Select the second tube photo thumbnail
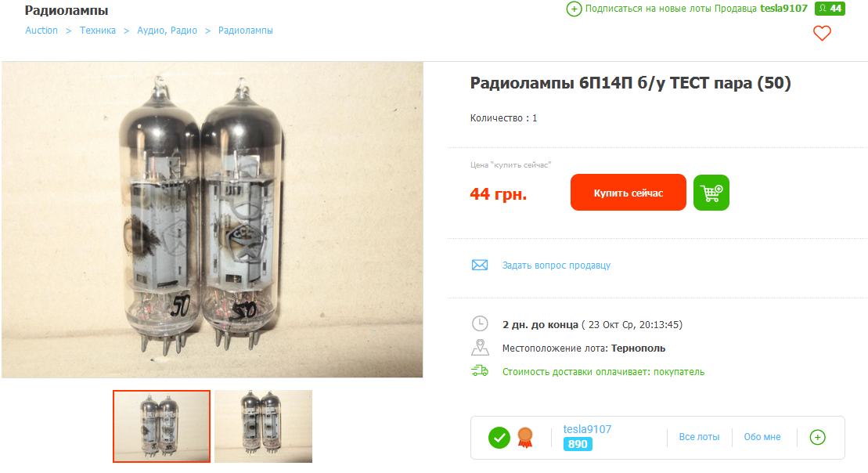The height and width of the screenshot is (473, 868). (264, 427)
